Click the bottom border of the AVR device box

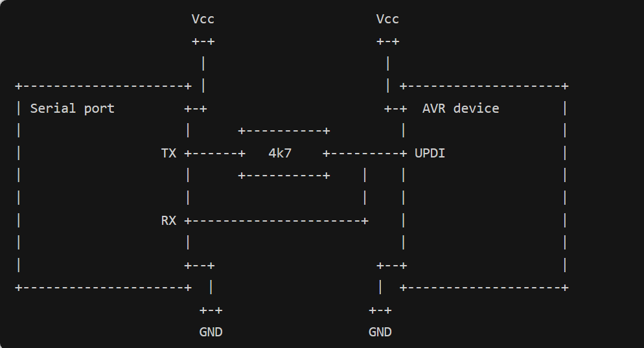pos(484,288)
